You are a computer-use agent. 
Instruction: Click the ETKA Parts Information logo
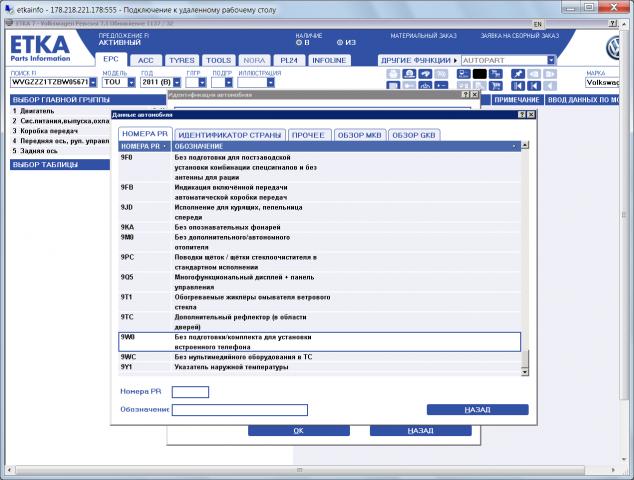[x=40, y=49]
